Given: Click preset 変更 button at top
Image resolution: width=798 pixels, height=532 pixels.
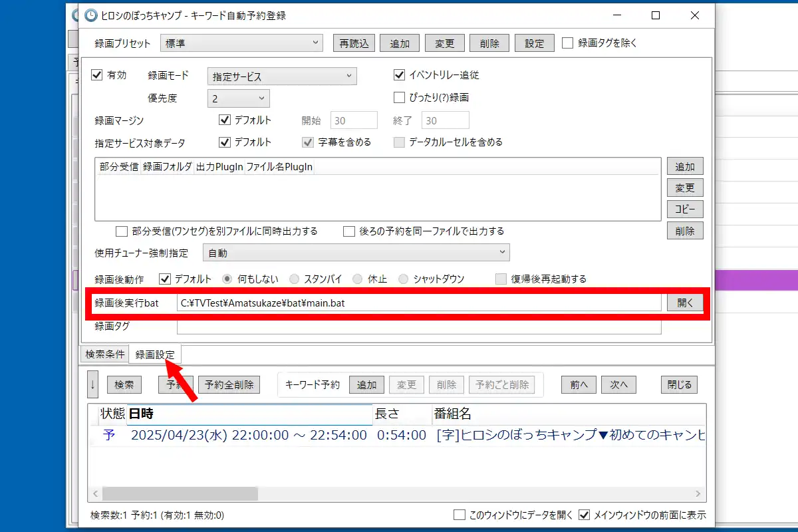Looking at the screenshot, I should point(445,43).
